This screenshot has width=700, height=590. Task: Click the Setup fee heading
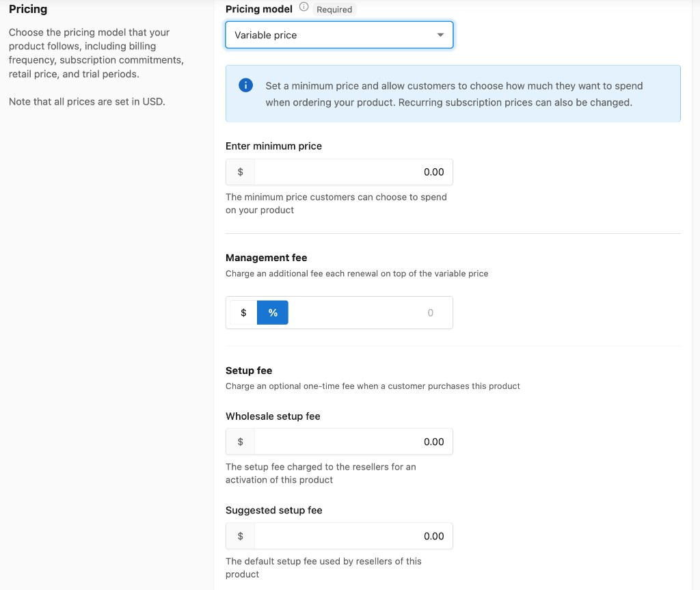249,371
